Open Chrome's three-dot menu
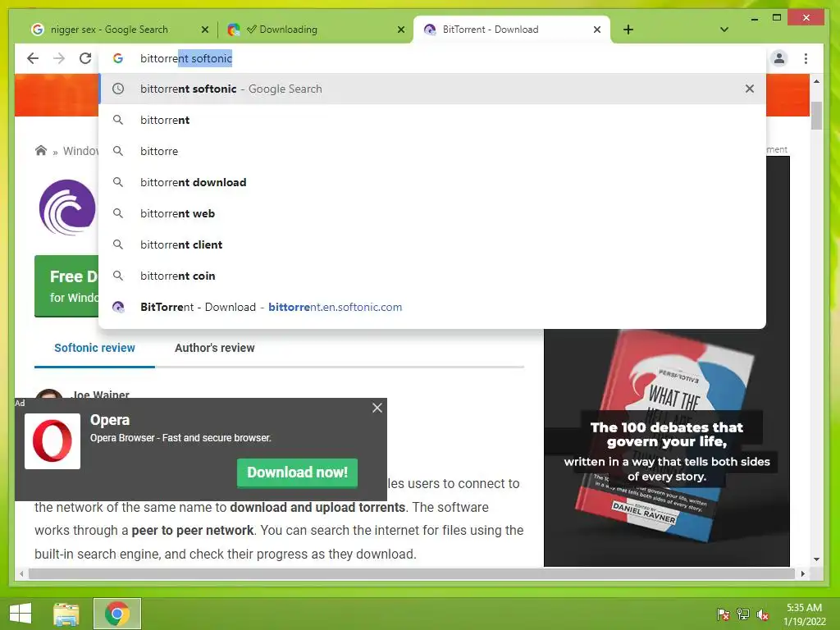Image resolution: width=840 pixels, height=630 pixels. coord(806,58)
